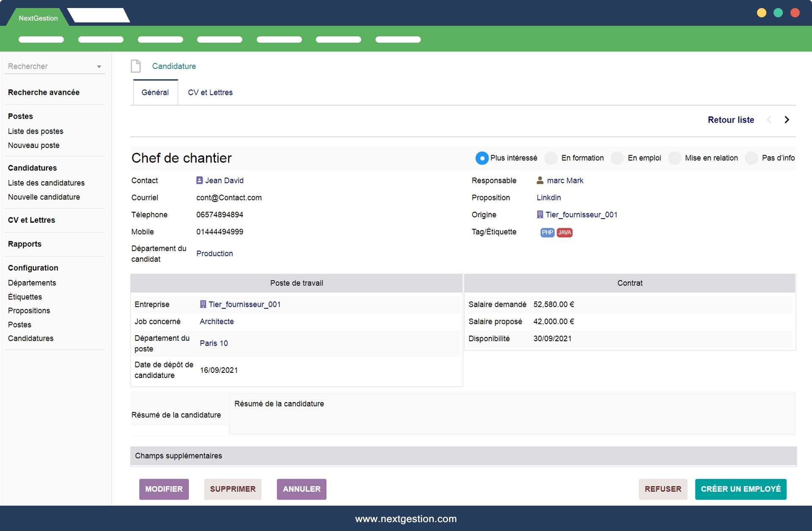Click the Résumé de la candidature text area

[512, 414]
